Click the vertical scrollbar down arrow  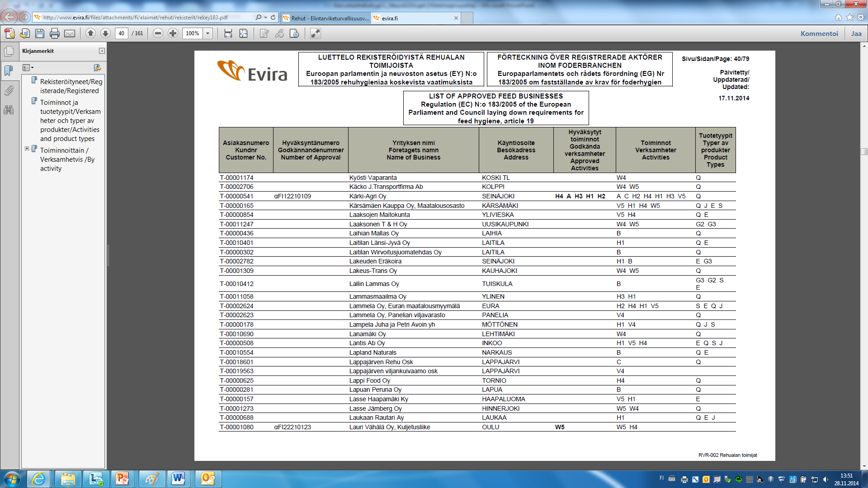point(864,466)
